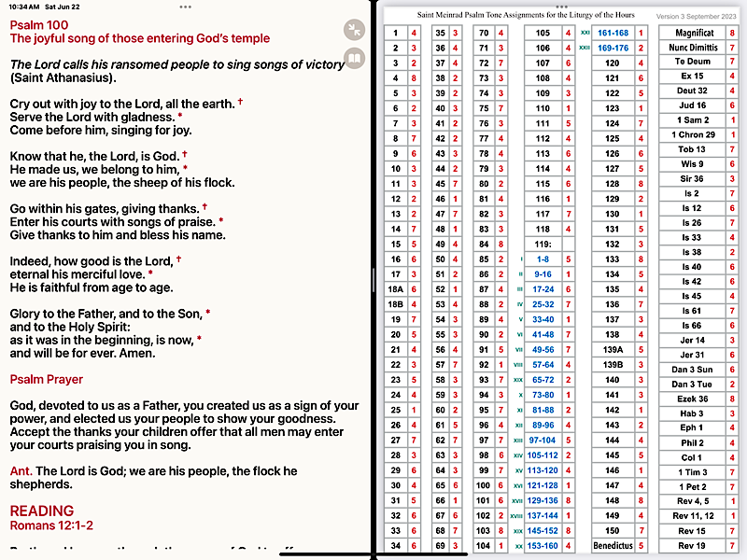The image size is (747, 560).
Task: Click the Jud 16 canticle cell
Action: (x=694, y=105)
